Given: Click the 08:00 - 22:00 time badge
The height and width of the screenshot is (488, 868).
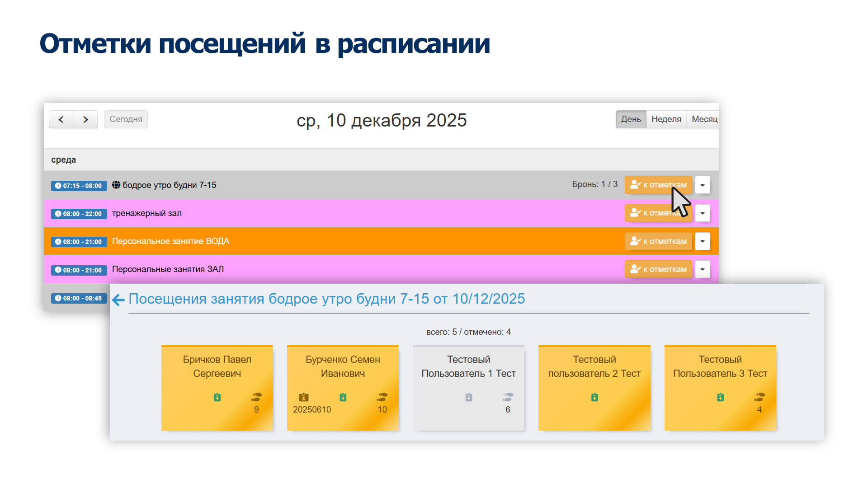Looking at the screenshot, I should pyautogui.click(x=79, y=214).
